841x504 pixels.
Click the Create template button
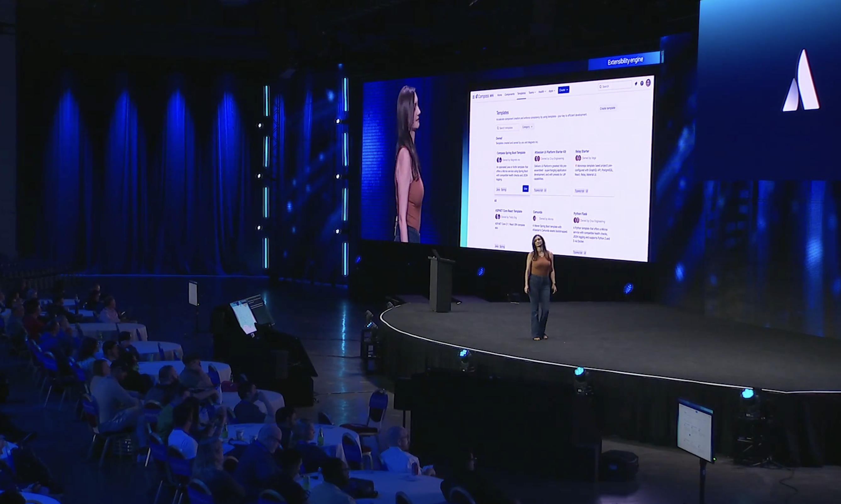click(x=607, y=108)
